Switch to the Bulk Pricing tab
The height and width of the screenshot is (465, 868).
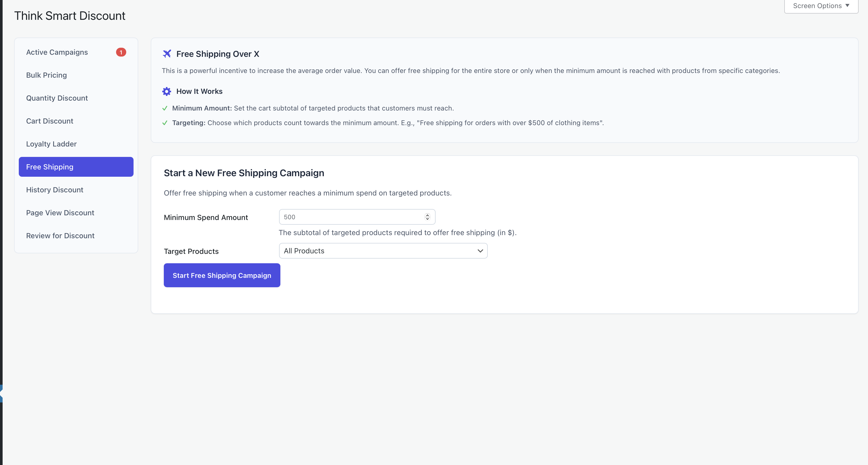[x=46, y=75]
